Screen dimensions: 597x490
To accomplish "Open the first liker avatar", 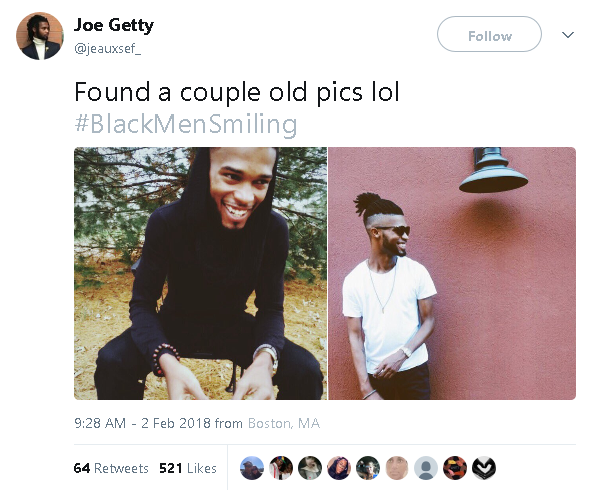I will (x=252, y=468).
